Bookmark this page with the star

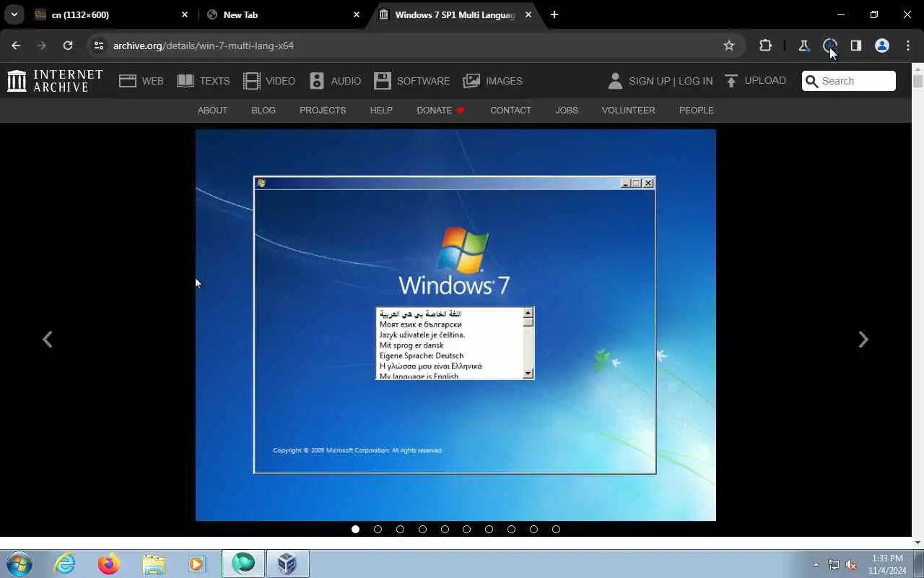pos(729,46)
